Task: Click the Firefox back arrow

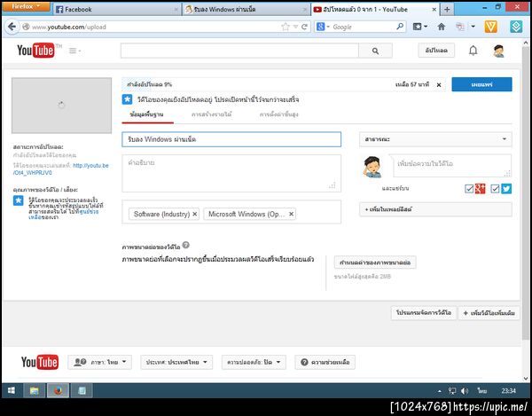Action: coord(12,27)
